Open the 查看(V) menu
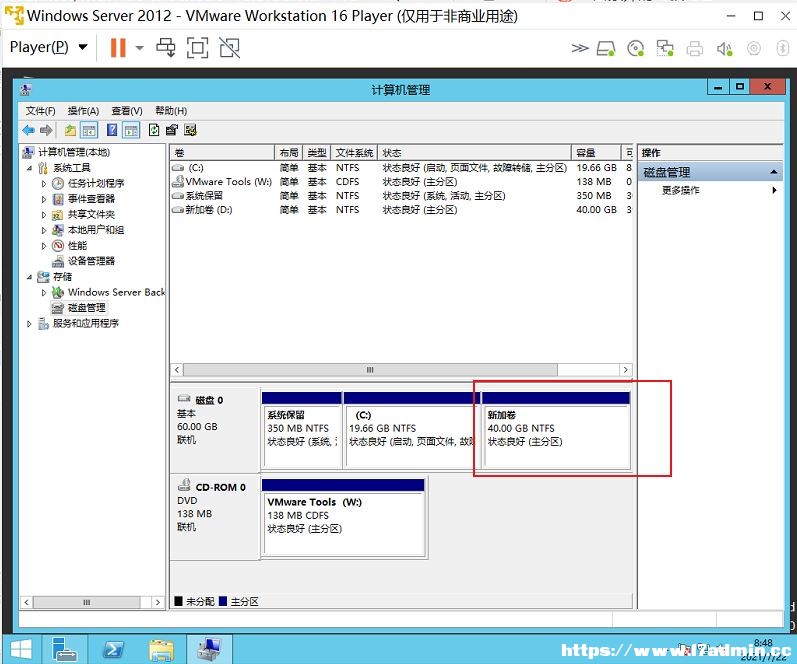 (127, 111)
